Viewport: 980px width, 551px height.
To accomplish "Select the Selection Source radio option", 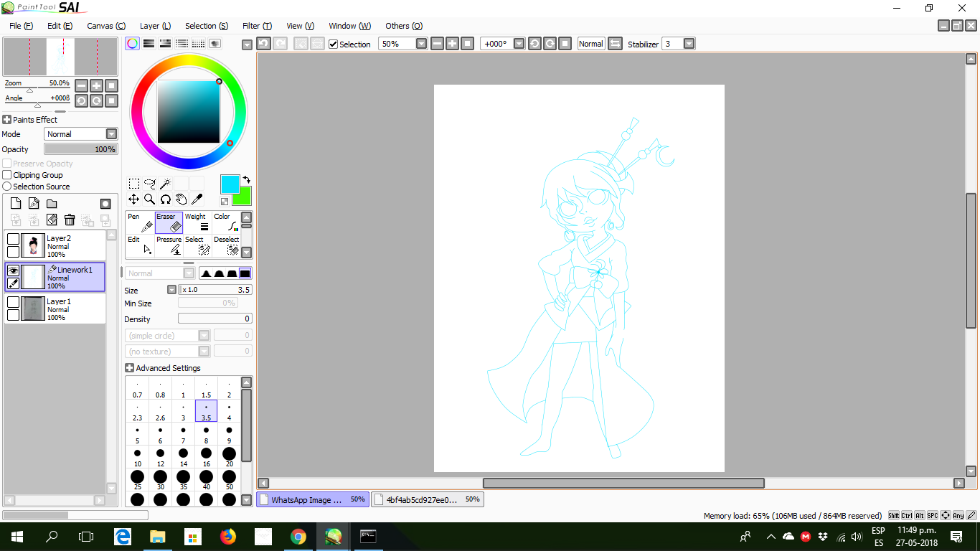I will pos(7,187).
